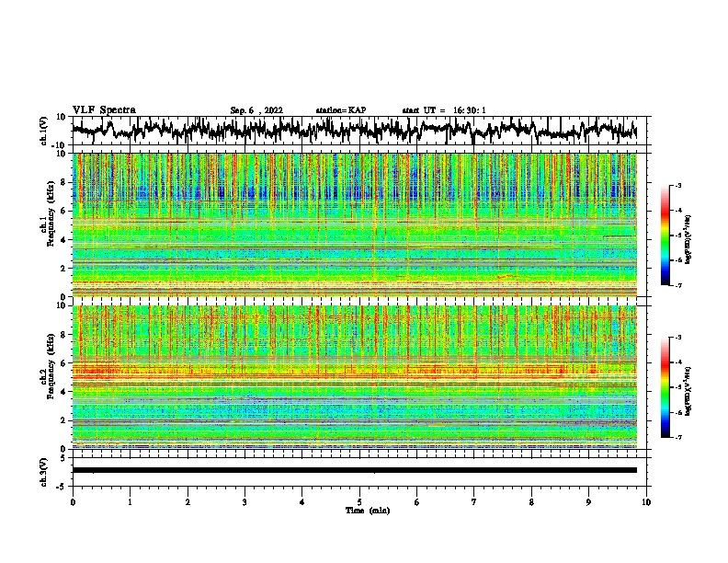Click the ch.2 color scale bar
Screen dimensions: 728x563
tap(665, 387)
